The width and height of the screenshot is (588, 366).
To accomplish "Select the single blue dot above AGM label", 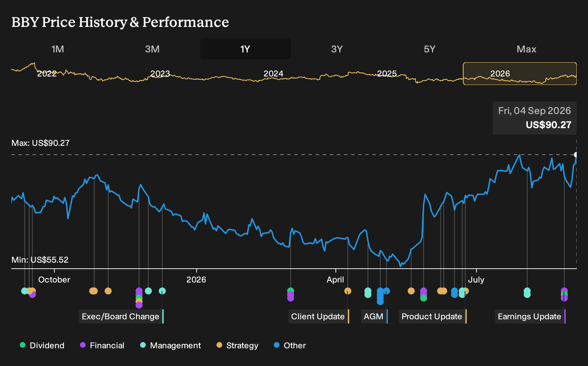I will click(x=386, y=291).
